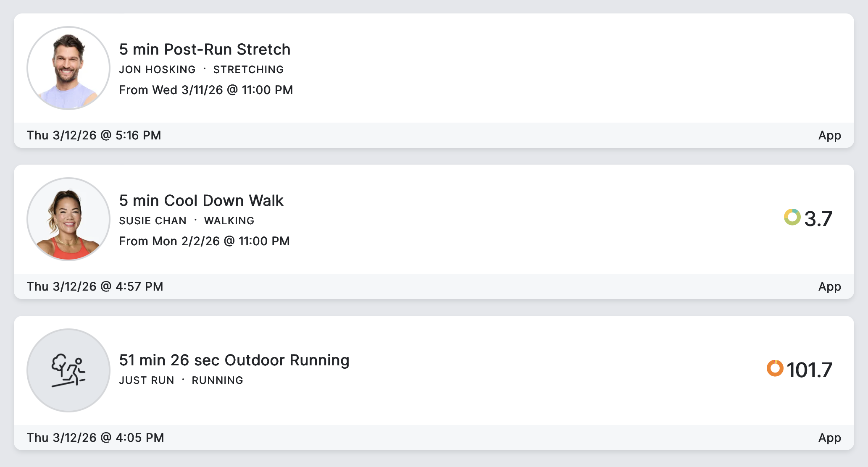Viewport: 868px width, 467px height.
Task: Click the 3.7 score value
Action: point(818,219)
